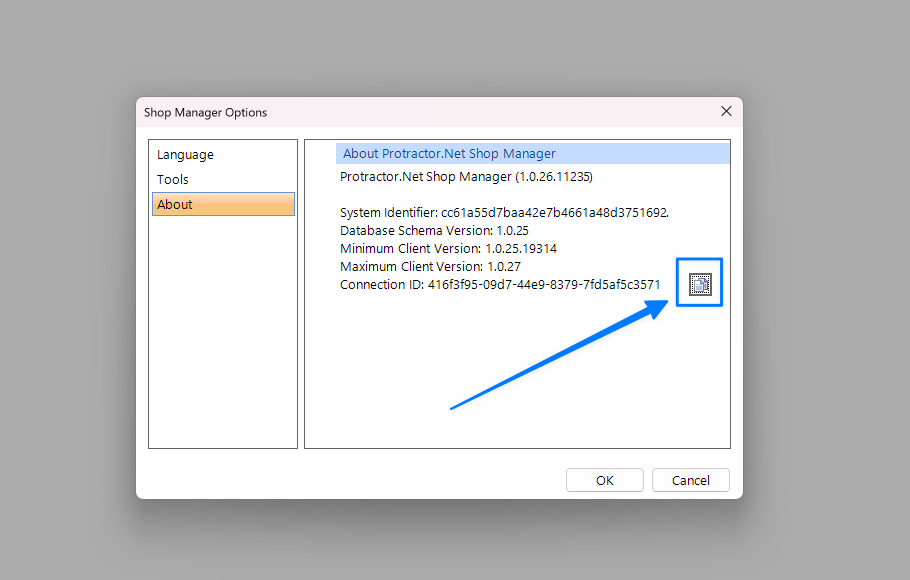
Task: Click the Shop Manager Options title bar
Action: tap(400, 112)
